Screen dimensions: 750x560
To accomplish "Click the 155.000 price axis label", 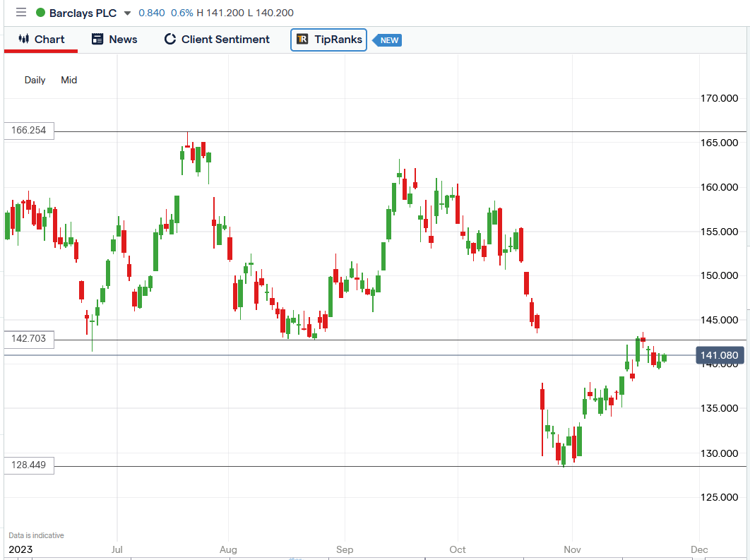I will [x=720, y=232].
